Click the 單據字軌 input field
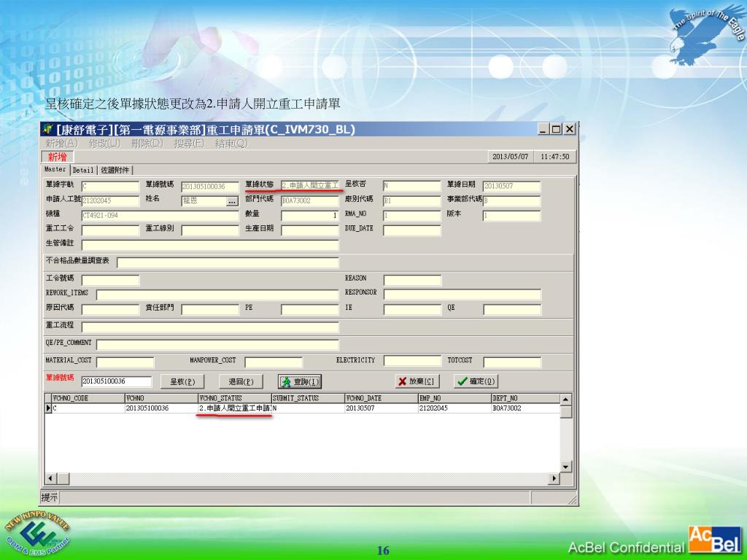 pos(110,186)
